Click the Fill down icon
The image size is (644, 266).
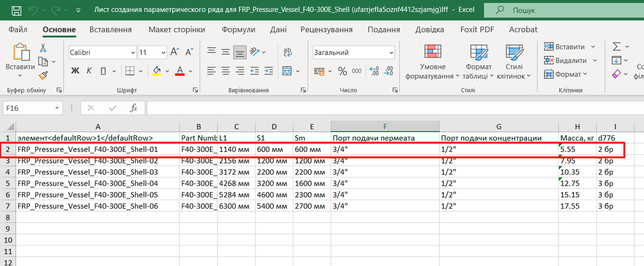click(616, 60)
